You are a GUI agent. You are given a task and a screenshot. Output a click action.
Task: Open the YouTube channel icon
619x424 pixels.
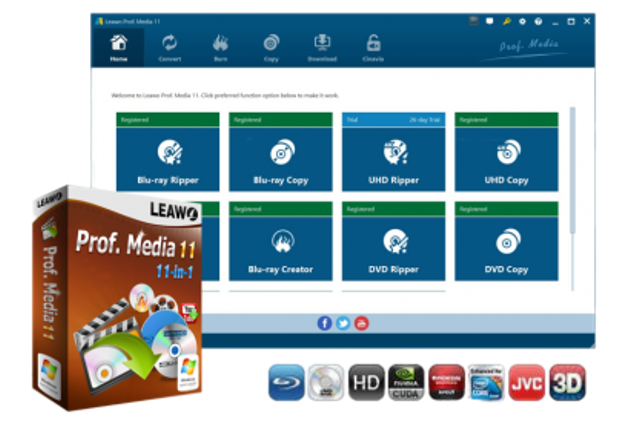click(361, 323)
